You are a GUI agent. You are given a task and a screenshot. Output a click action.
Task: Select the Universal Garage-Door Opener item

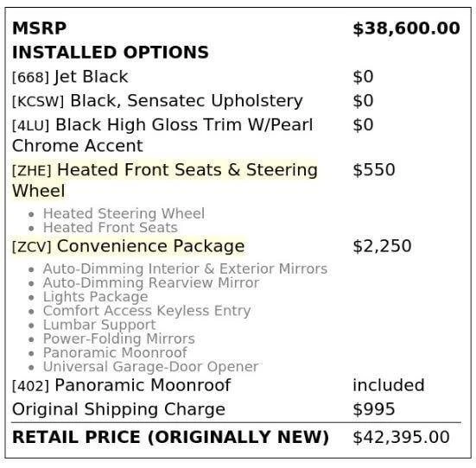(x=151, y=367)
